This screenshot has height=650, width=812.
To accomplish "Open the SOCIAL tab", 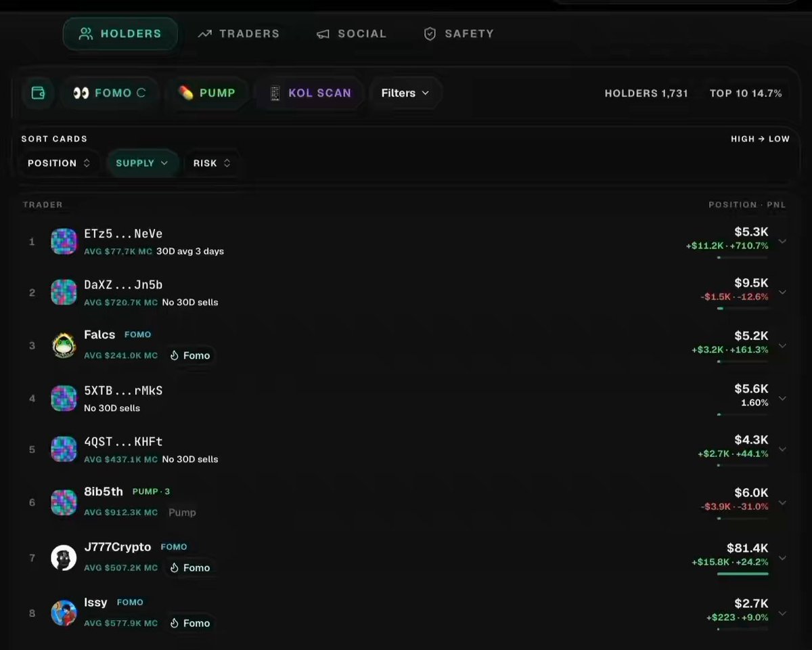I will [352, 34].
